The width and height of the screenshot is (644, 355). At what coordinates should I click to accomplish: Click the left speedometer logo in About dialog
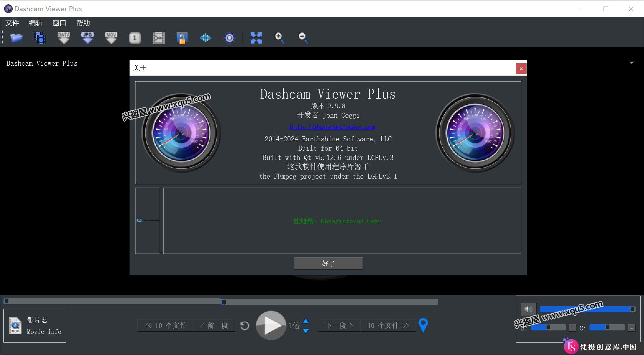[181, 133]
